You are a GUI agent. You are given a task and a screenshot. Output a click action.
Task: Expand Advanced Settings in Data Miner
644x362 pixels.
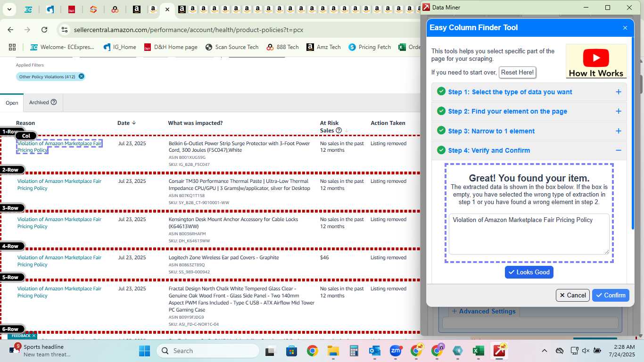(x=483, y=311)
